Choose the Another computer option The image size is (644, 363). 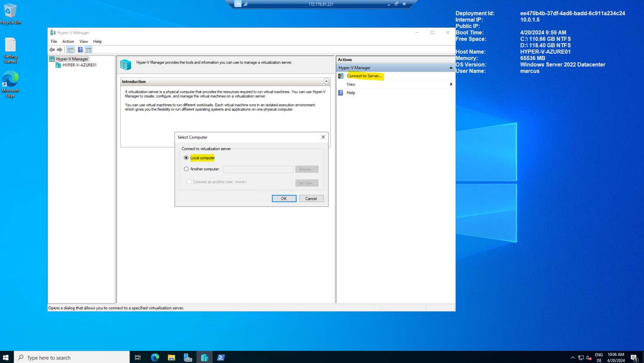click(x=186, y=169)
